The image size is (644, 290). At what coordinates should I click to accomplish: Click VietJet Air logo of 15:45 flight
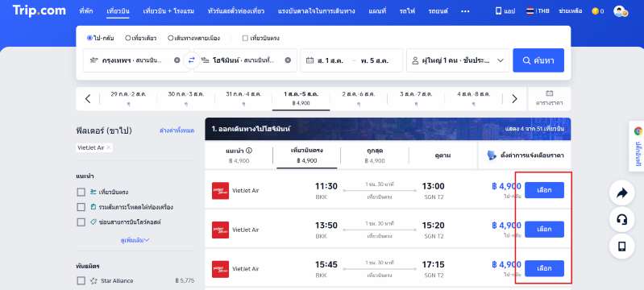[220, 269]
